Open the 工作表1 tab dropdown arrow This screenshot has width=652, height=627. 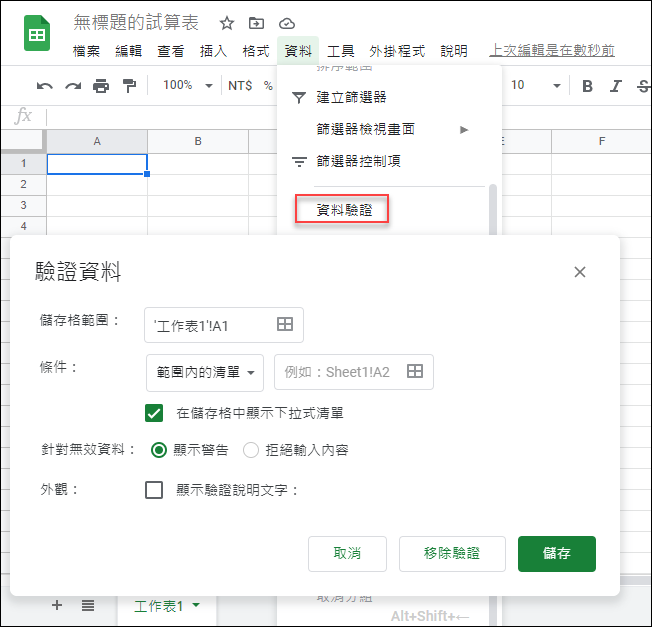click(x=196, y=605)
